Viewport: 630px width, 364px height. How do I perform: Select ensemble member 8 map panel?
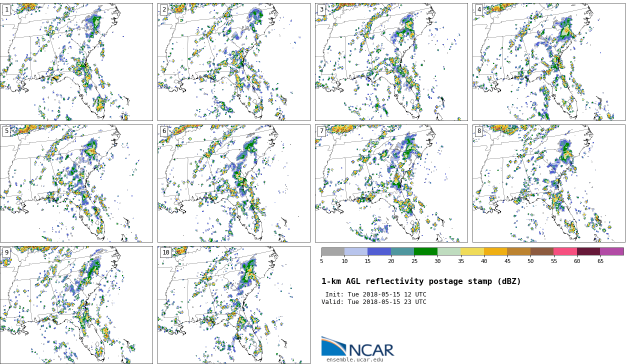coord(548,183)
